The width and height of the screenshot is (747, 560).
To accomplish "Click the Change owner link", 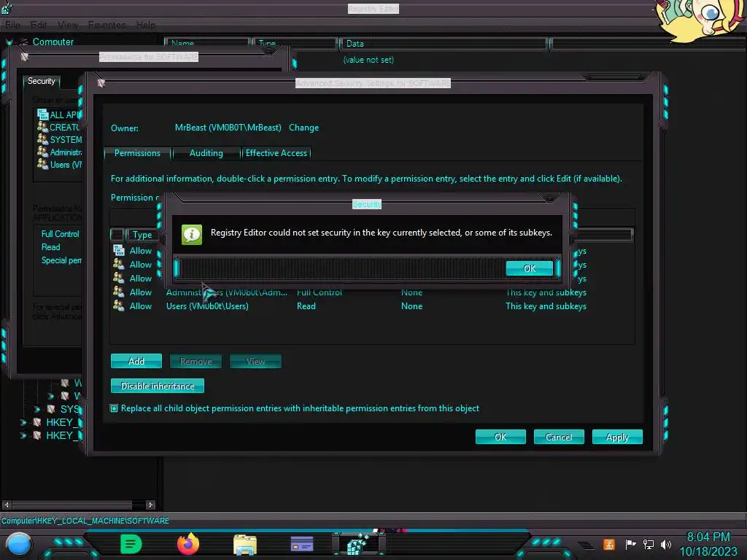I will (304, 128).
